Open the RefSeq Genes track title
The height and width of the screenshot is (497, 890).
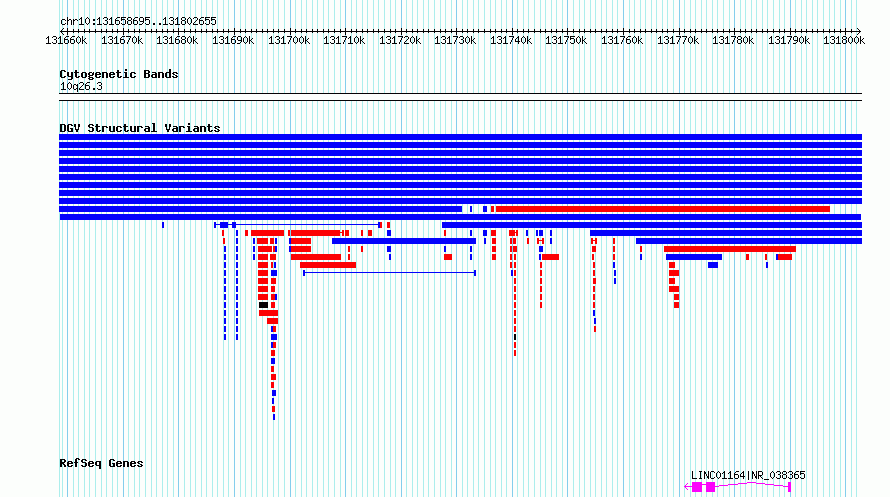(101, 463)
